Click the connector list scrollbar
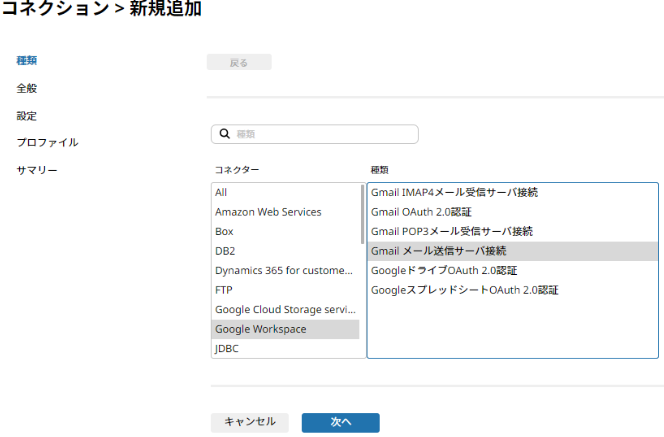The width and height of the screenshot is (664, 437). 362,214
